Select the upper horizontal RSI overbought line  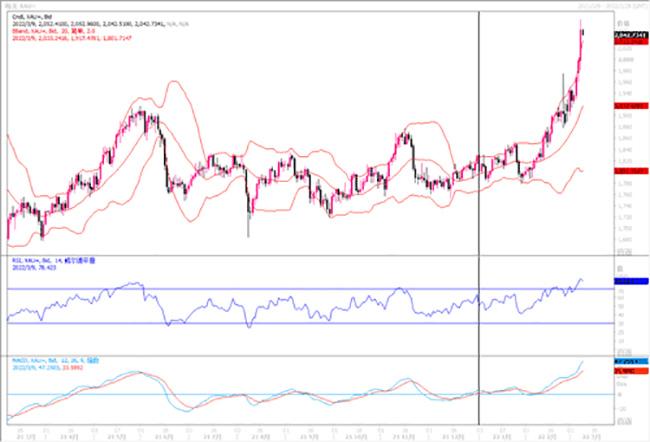(x=300, y=290)
